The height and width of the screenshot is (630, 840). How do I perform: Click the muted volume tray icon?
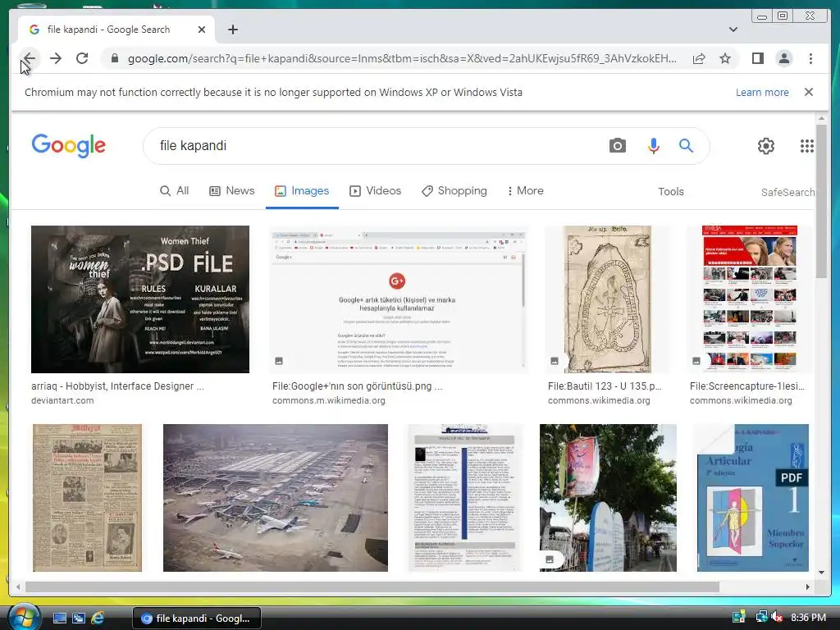point(777,618)
